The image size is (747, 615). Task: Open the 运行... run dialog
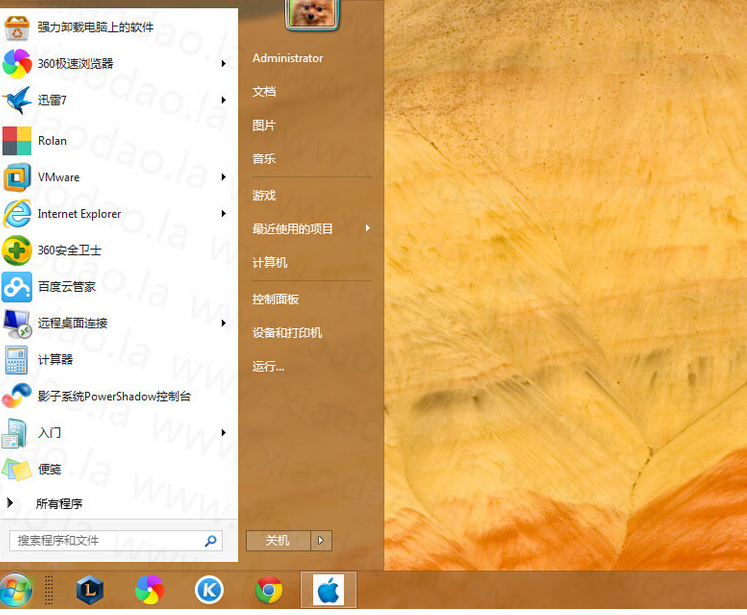coord(268,366)
